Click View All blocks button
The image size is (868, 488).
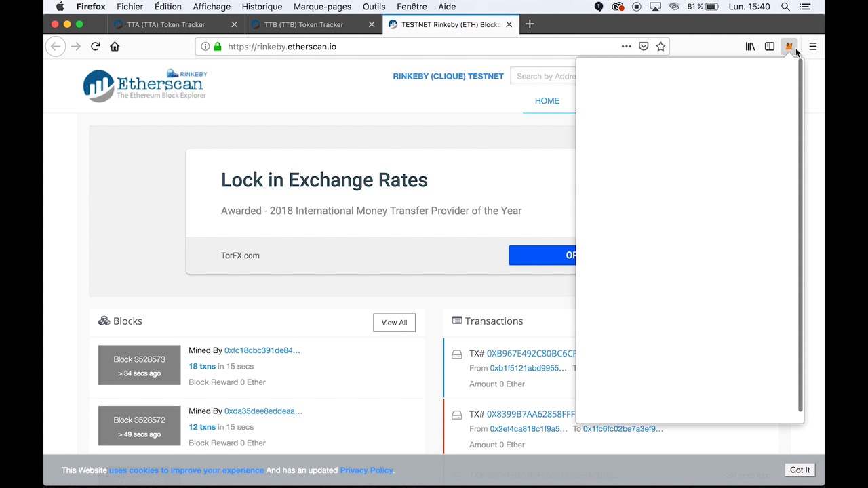(394, 323)
